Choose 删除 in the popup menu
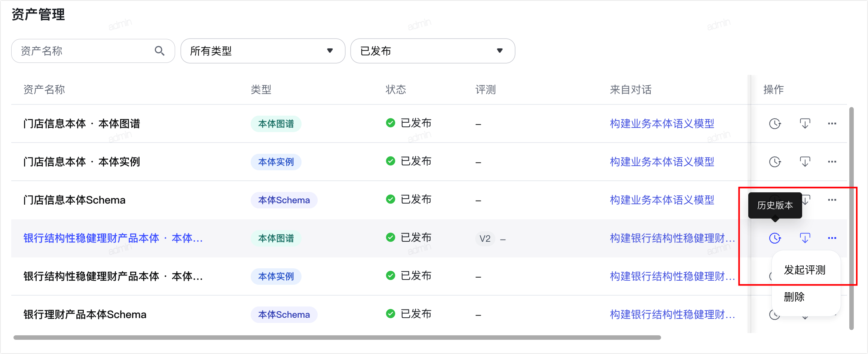 (794, 297)
